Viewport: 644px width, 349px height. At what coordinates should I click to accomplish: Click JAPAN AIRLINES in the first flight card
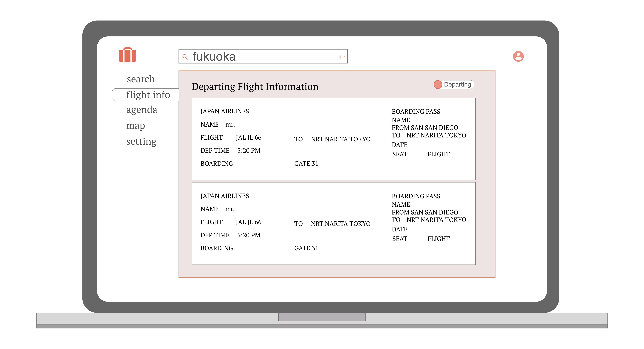tap(225, 111)
